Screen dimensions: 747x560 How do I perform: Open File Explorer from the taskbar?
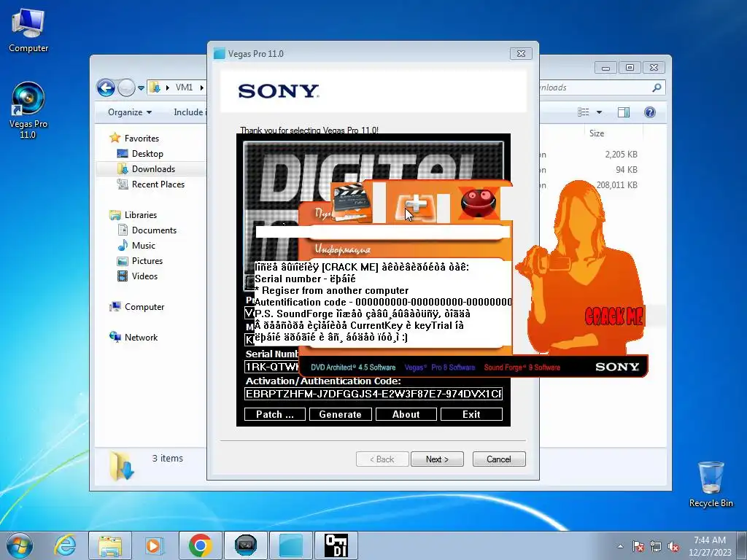click(110, 545)
